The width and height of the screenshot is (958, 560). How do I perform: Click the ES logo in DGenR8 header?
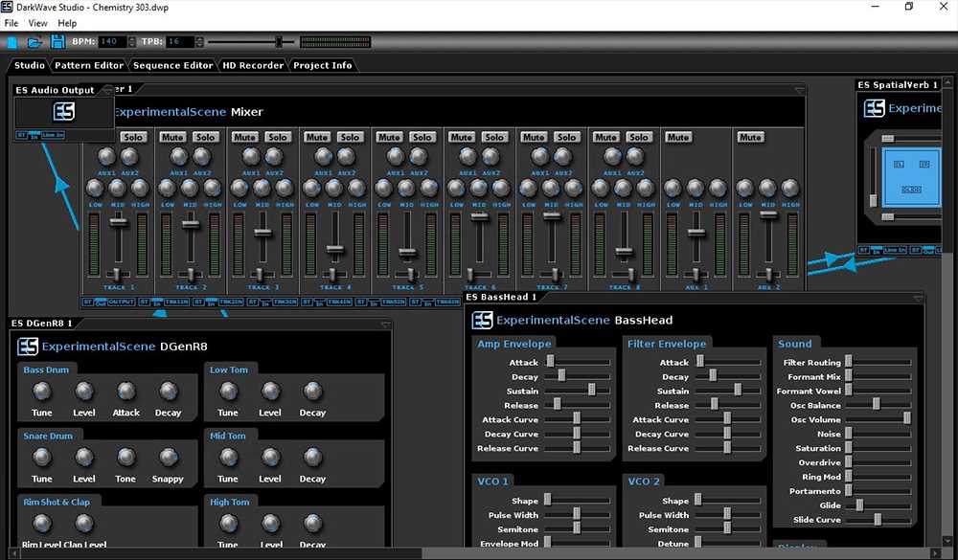(27, 346)
